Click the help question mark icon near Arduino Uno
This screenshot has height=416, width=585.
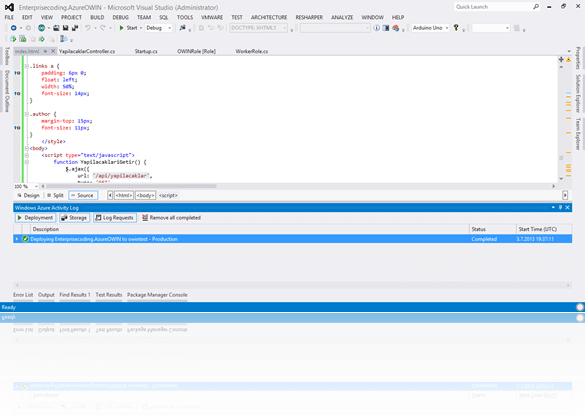(x=456, y=28)
